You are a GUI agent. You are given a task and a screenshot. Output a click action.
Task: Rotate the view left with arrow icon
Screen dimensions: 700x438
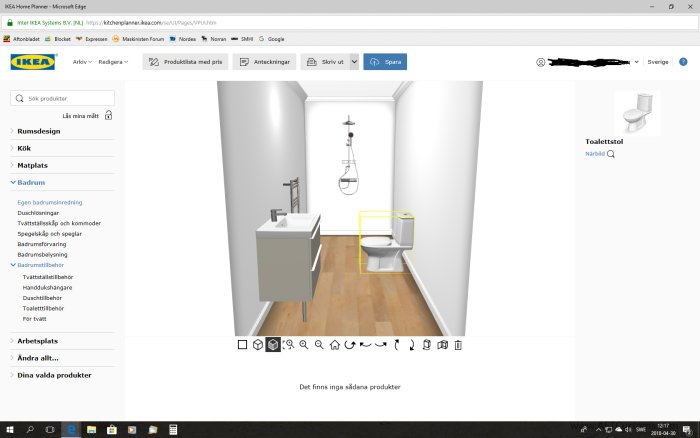(366, 345)
